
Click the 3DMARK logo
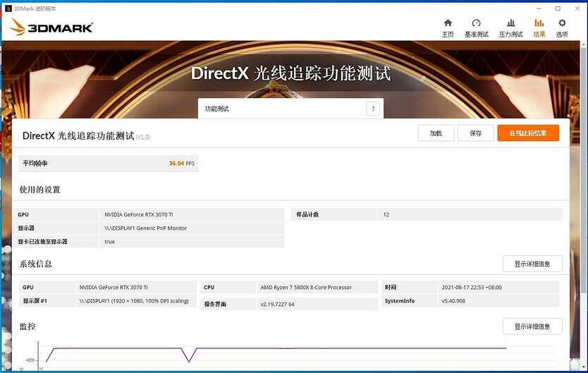(x=51, y=27)
